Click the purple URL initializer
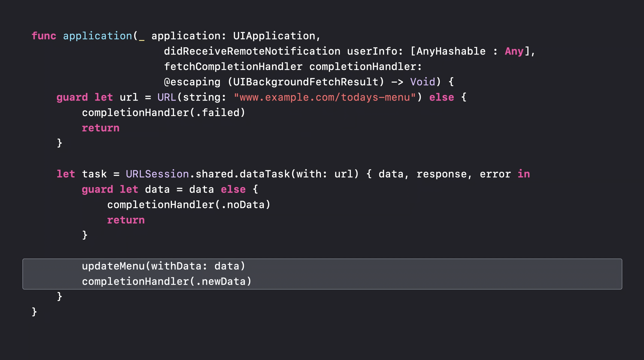This screenshot has height=360, width=644. [x=166, y=97]
